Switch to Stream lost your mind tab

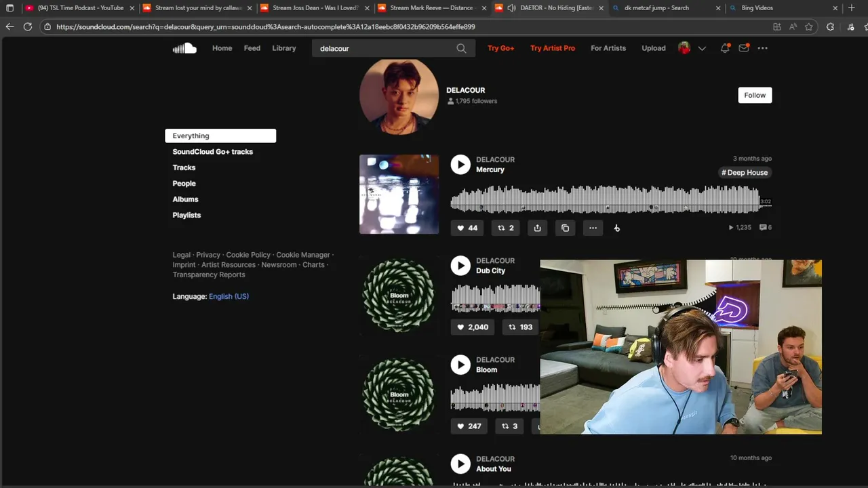point(197,8)
